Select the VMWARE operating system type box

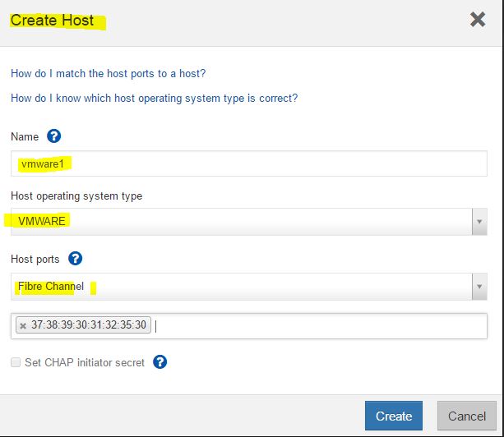(238, 221)
